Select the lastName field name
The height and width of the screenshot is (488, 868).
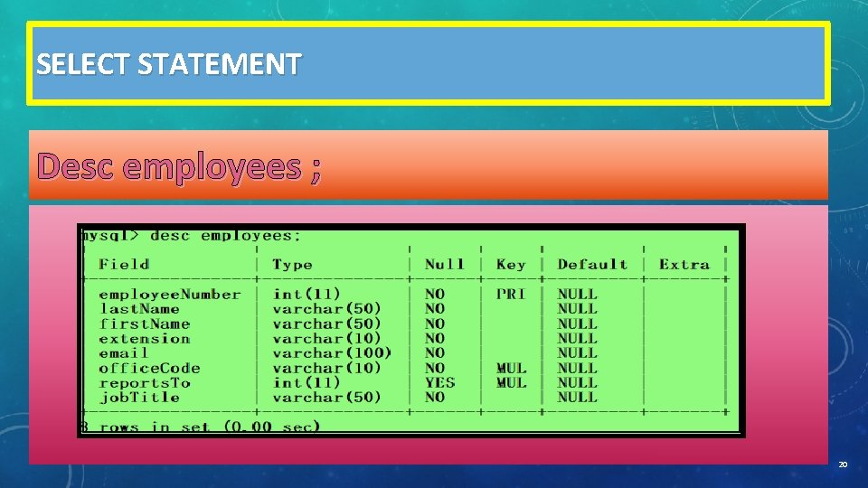click(x=139, y=309)
